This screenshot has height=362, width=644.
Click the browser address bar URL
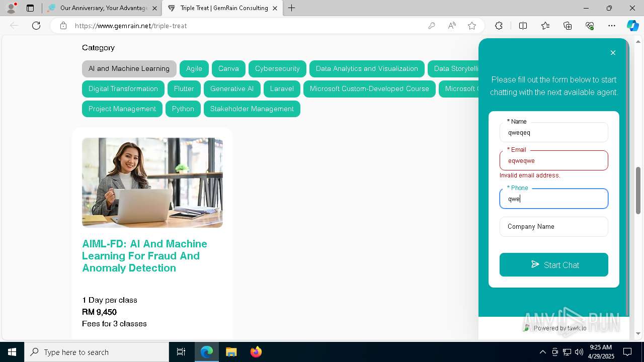point(131,26)
